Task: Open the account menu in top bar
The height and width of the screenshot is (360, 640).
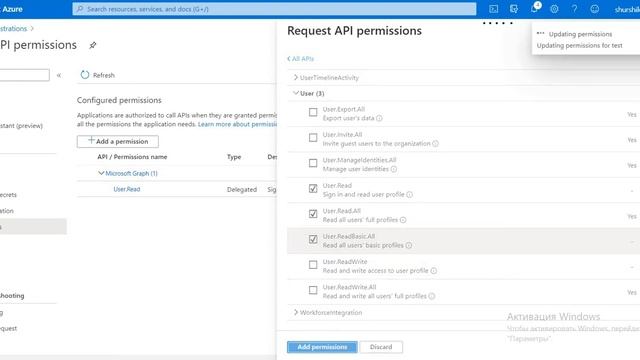Action: pyautogui.click(x=627, y=9)
